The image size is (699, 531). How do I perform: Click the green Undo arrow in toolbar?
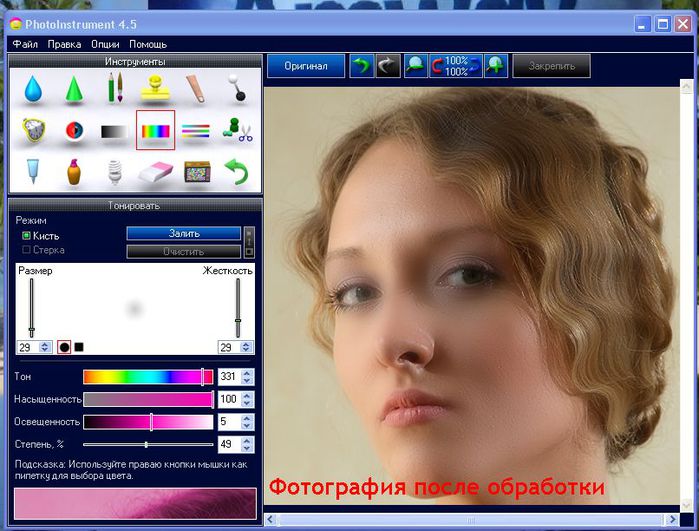point(361,66)
